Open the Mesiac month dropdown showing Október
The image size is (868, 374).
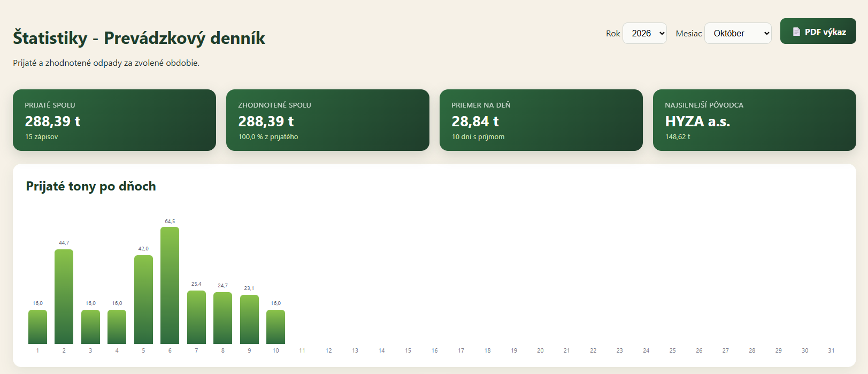738,33
